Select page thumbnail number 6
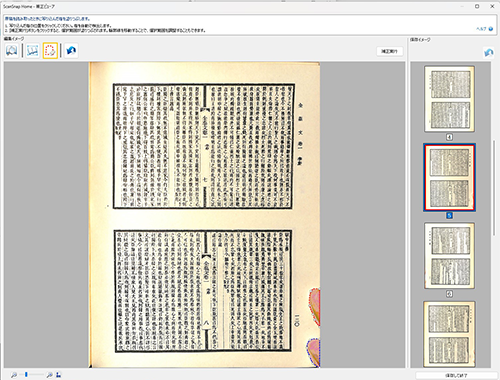The image size is (500, 380). (x=449, y=256)
